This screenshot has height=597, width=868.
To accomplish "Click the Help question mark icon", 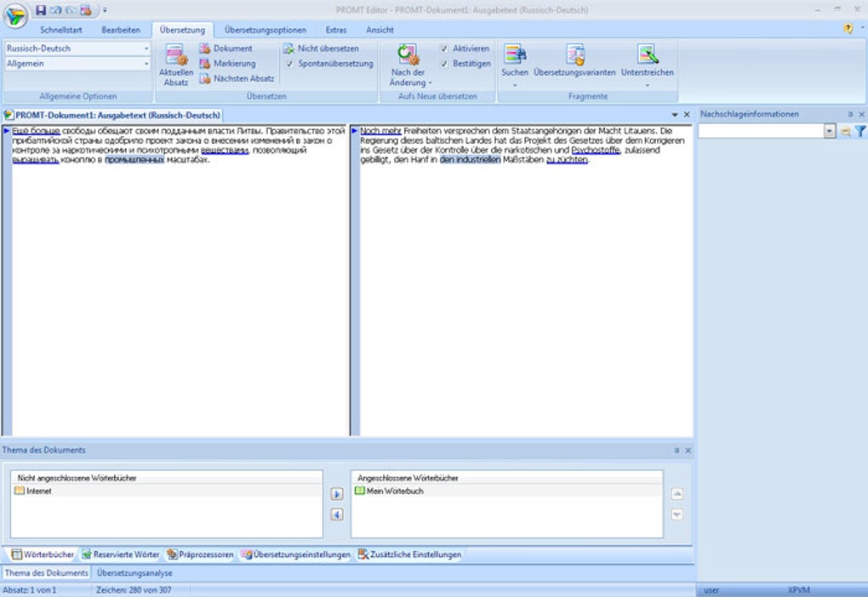I will tap(848, 29).
